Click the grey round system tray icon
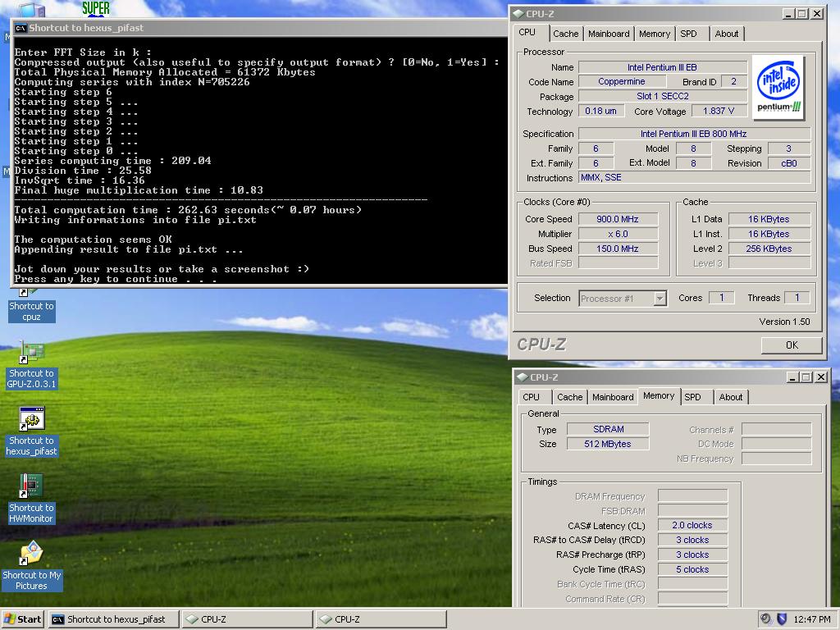This screenshot has height=630, width=840. (765, 619)
